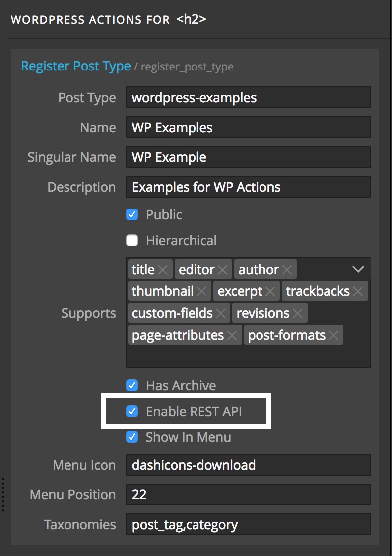Viewport: 392px width, 556px height.
Task: Uncheck Show In Menu option
Action: (x=132, y=437)
